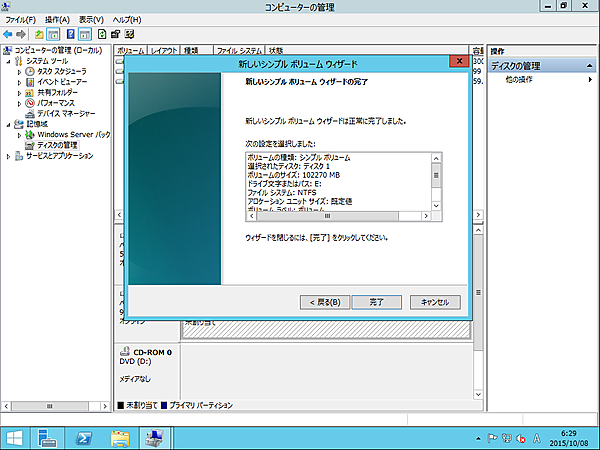Click the Back arrow in the toolbar
This screenshot has width=600, height=450.
[9, 34]
